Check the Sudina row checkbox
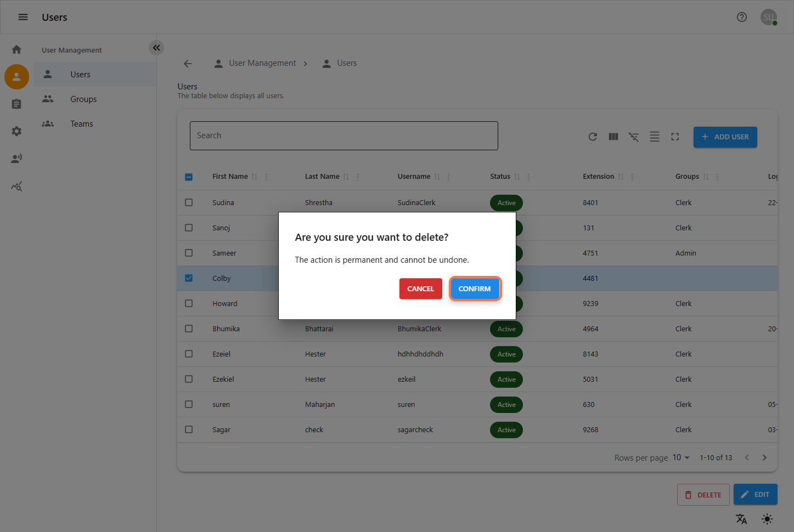 tap(189, 202)
